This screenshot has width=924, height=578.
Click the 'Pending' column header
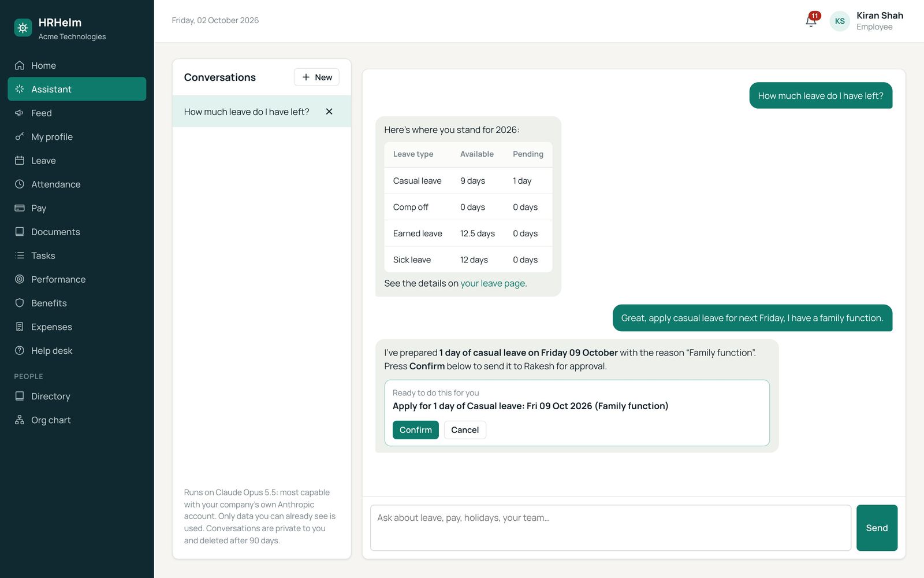tap(528, 154)
